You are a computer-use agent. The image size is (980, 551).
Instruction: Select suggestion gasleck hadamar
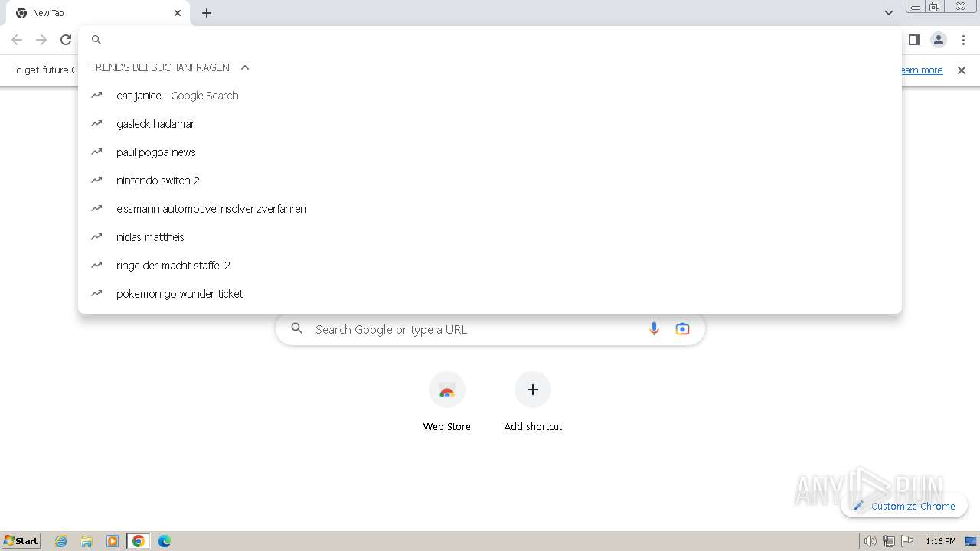[490, 124]
